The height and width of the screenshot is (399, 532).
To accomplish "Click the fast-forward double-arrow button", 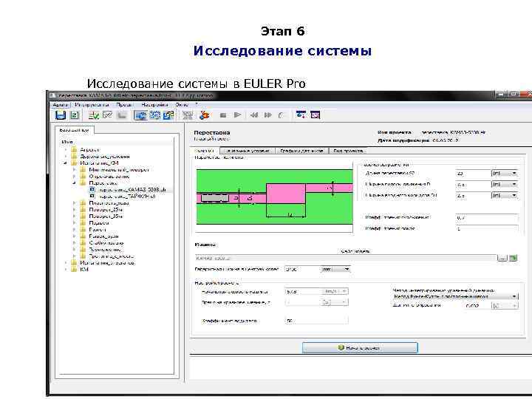I will coord(267,115).
